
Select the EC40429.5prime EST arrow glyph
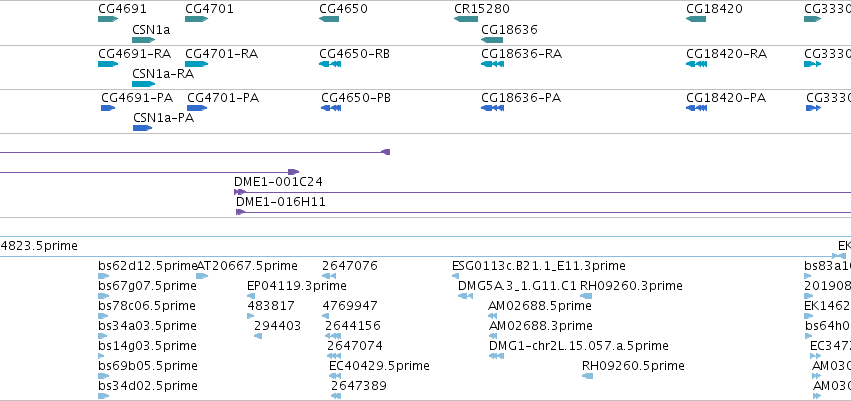click(335, 376)
